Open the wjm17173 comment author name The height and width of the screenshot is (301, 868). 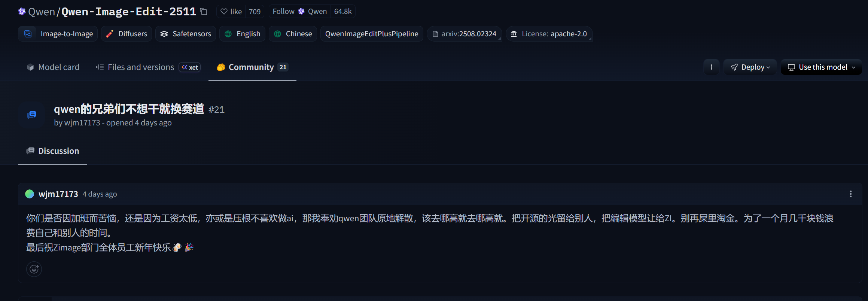coord(58,194)
